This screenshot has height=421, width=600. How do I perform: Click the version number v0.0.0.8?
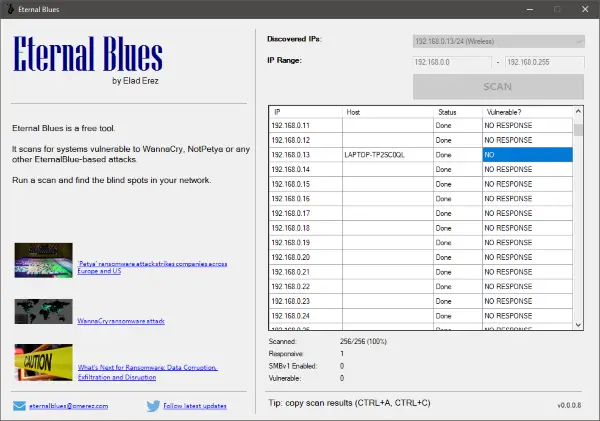[x=569, y=405]
